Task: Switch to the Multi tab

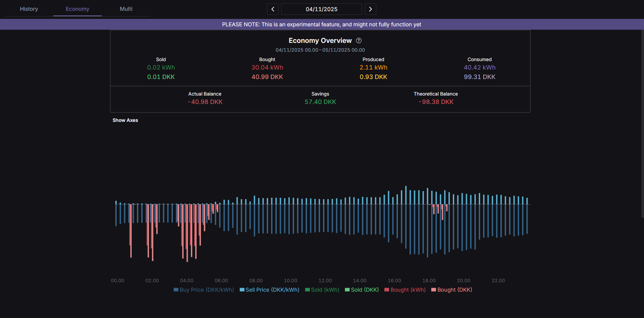Action: click(x=126, y=9)
